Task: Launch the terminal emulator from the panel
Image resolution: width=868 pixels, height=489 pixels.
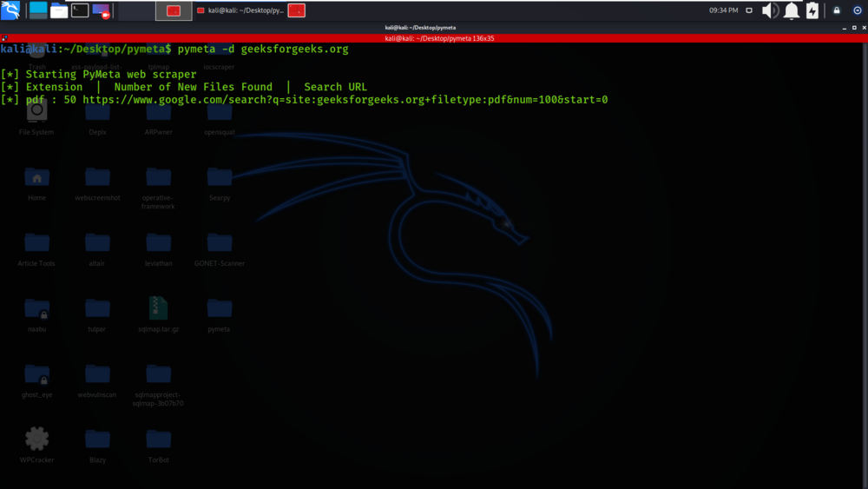Action: [80, 10]
